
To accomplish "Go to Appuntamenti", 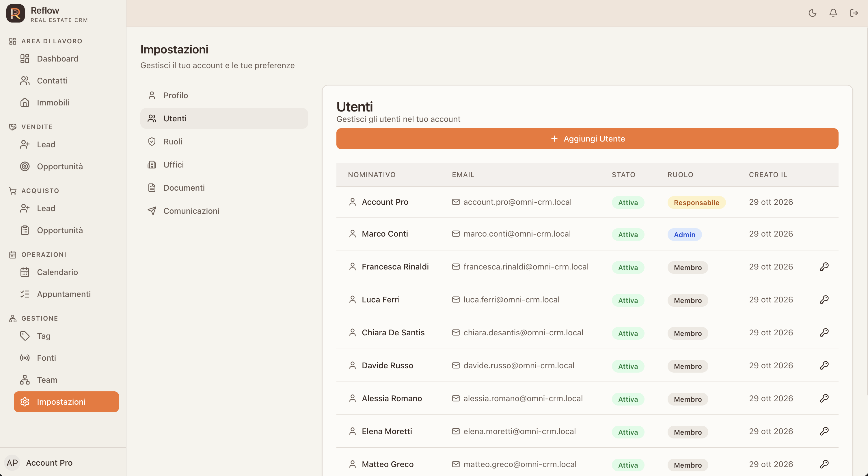I will tap(66, 294).
